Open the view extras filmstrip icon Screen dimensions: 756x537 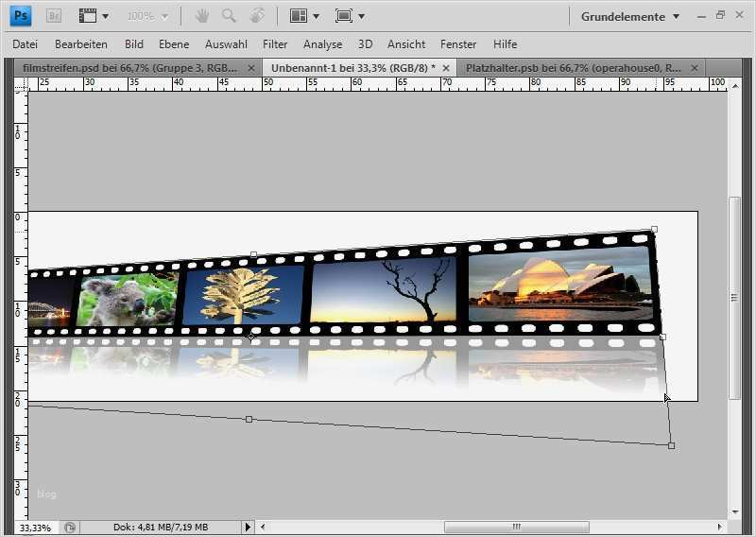click(x=88, y=16)
